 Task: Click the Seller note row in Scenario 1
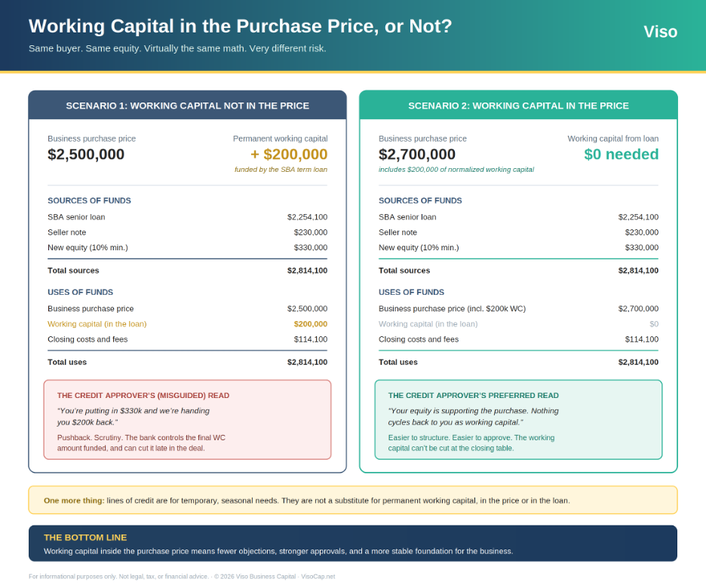(x=187, y=232)
